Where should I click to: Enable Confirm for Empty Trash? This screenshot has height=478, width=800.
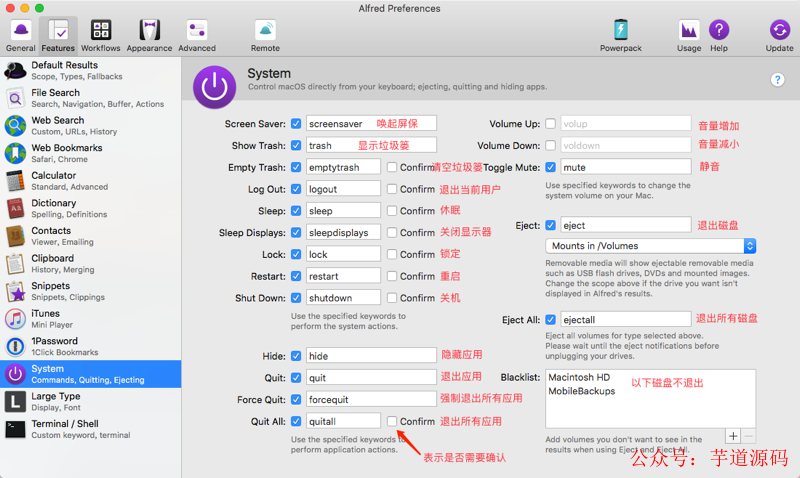click(x=392, y=167)
